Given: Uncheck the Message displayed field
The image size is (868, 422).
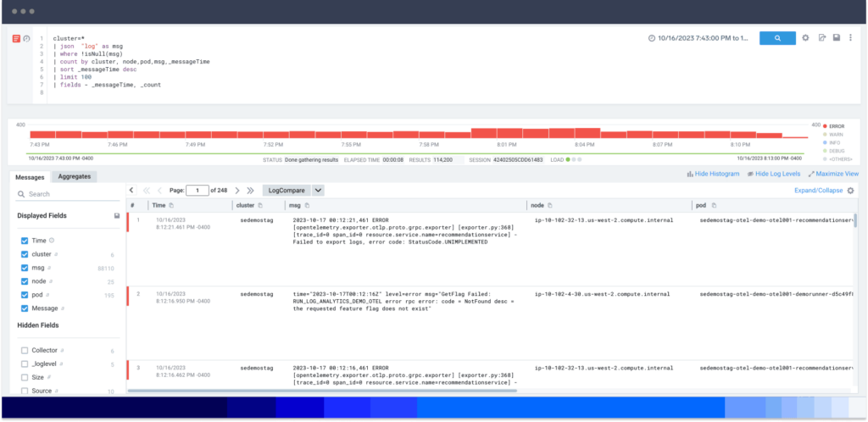Looking at the screenshot, I should tap(25, 308).
